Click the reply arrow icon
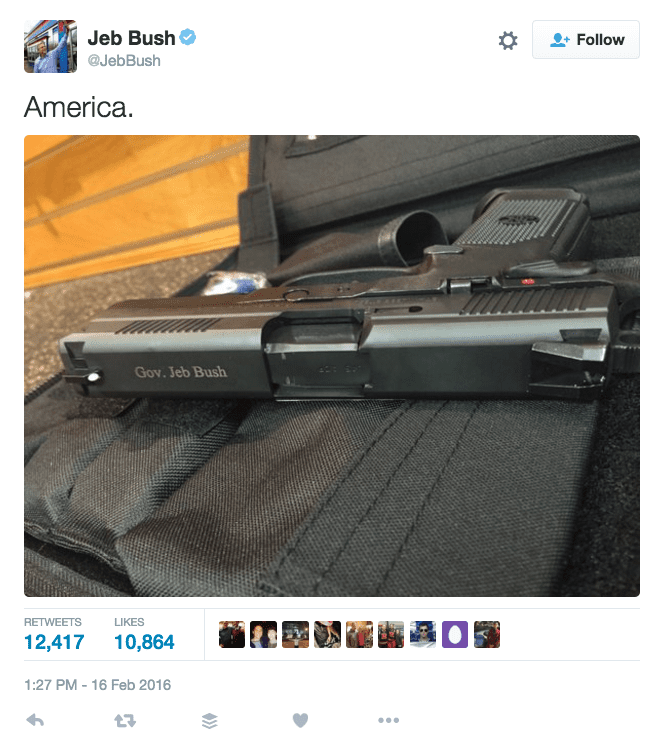Screen dimensions: 667x753 coord(35,720)
